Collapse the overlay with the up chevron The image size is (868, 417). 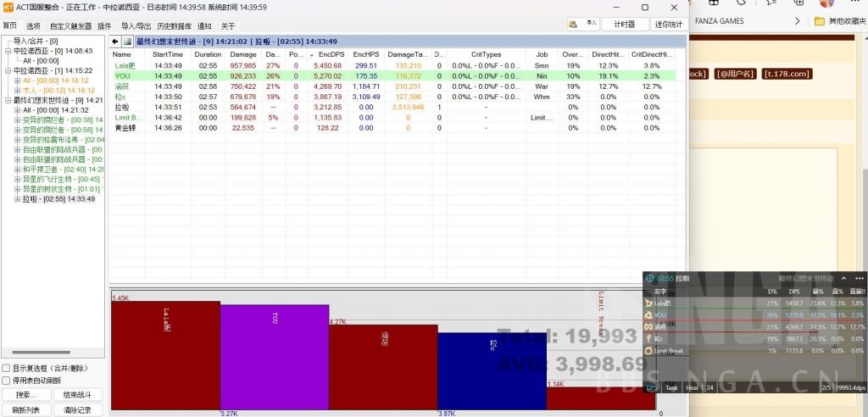pyautogui.click(x=844, y=278)
